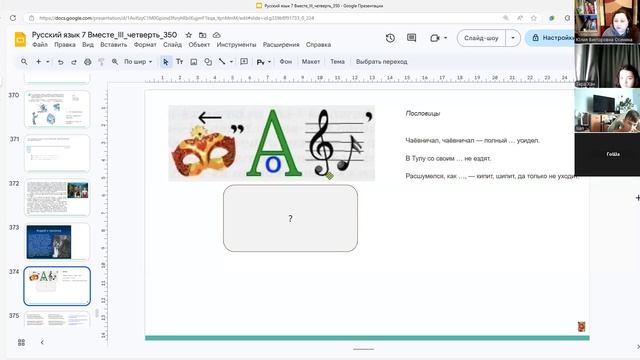Click Выбрать переход transition button

[382, 62]
